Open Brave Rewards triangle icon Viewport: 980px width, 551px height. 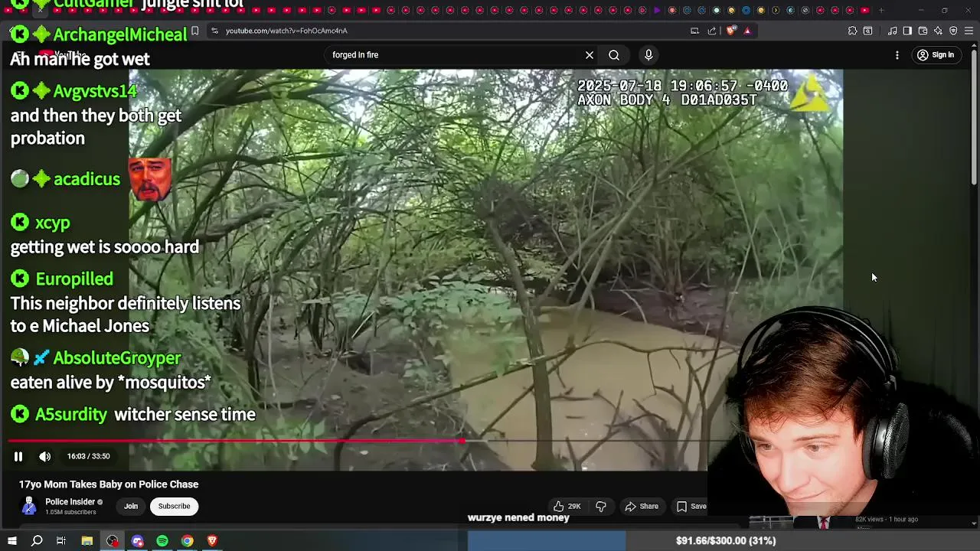[x=747, y=31]
